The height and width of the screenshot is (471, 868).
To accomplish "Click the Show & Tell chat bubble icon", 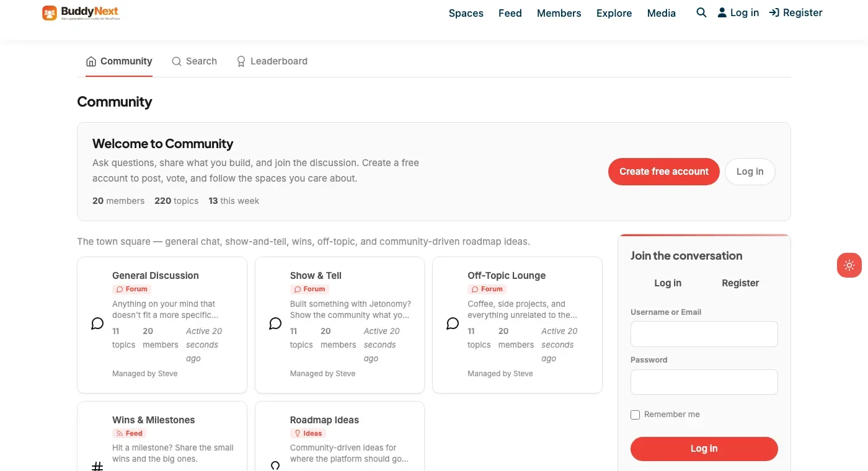I will (275, 324).
